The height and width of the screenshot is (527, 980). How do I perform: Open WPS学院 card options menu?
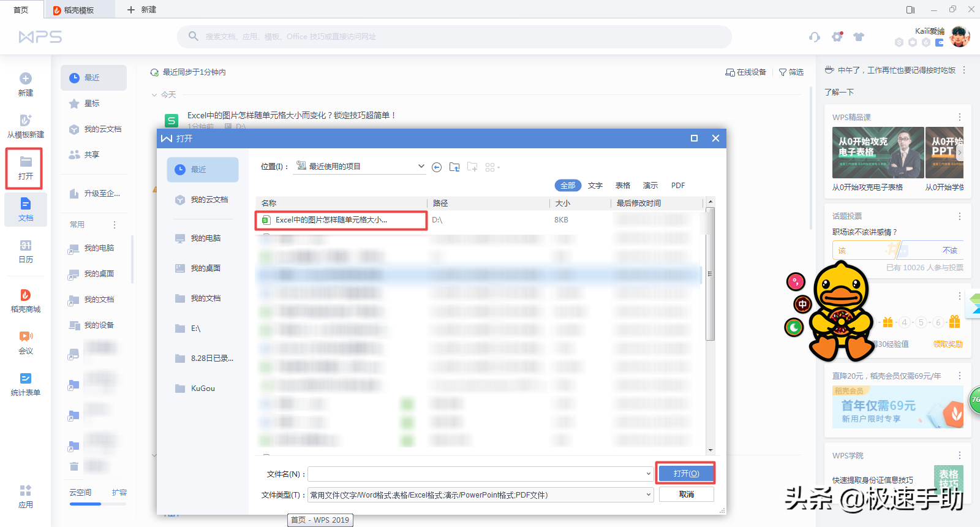click(959, 455)
